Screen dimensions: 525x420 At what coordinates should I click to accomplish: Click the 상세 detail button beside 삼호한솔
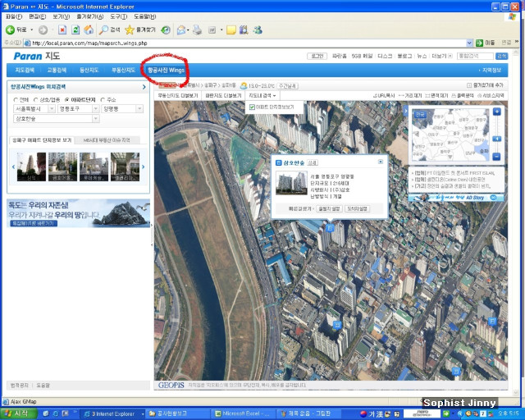(313, 162)
